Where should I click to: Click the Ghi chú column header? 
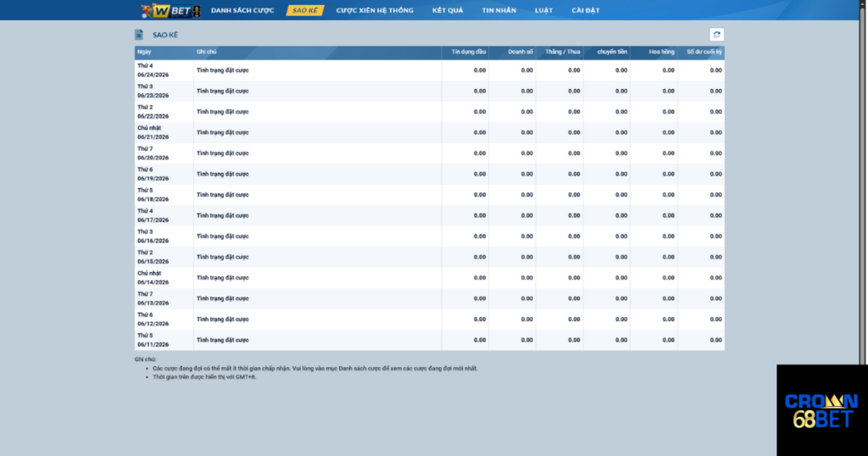317,52
